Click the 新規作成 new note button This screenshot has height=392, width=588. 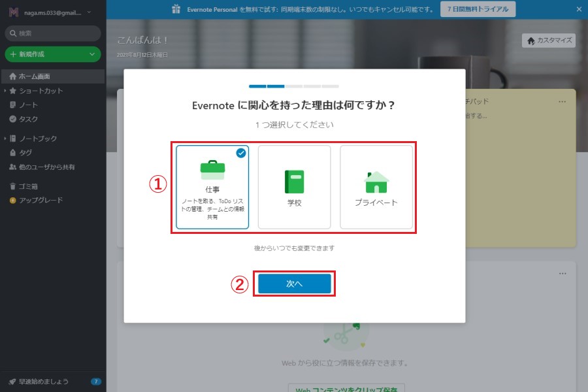53,54
